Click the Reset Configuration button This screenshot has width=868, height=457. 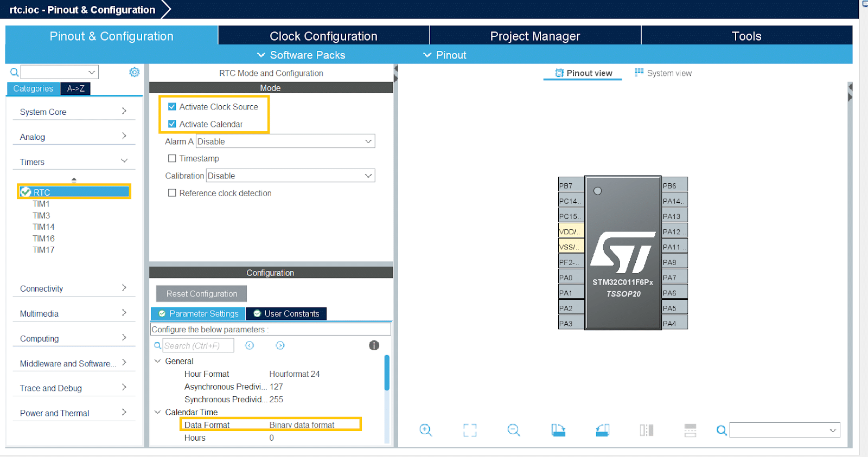click(x=201, y=294)
